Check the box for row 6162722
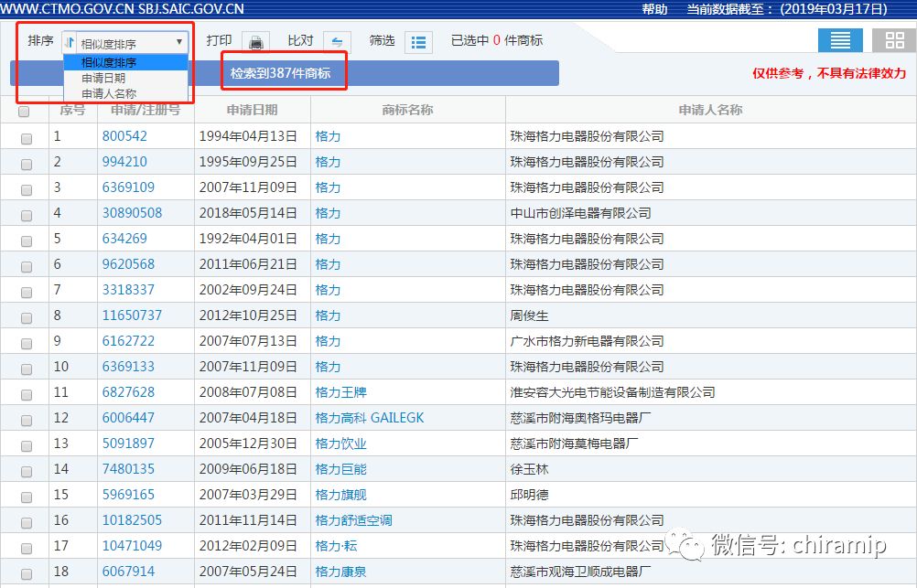 (x=27, y=344)
